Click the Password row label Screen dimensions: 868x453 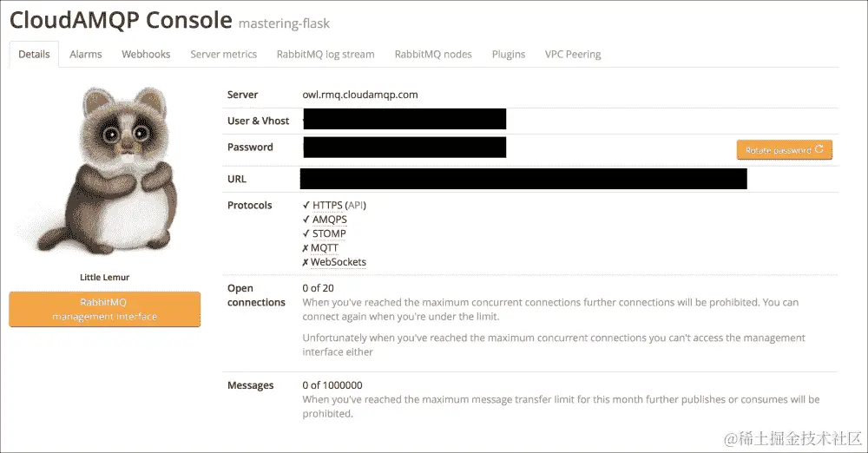[x=250, y=147]
